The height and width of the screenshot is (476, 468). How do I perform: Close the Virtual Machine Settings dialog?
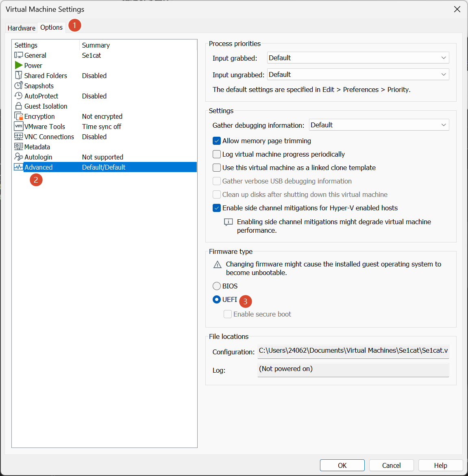(x=457, y=9)
